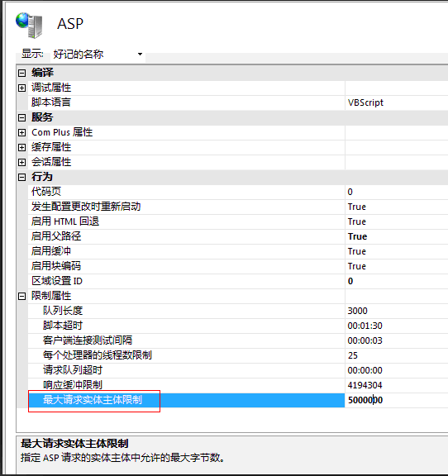Collapse the 服务 category
The image size is (448, 476).
(21, 117)
